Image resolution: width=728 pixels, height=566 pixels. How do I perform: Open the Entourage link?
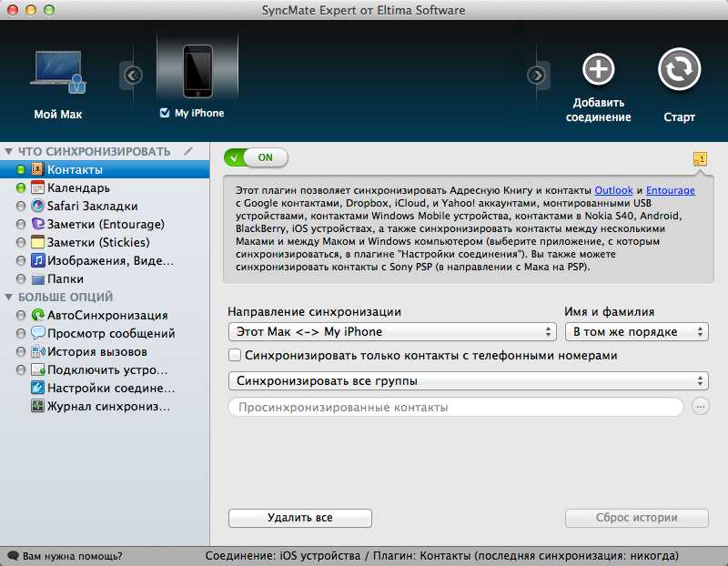coord(671,190)
